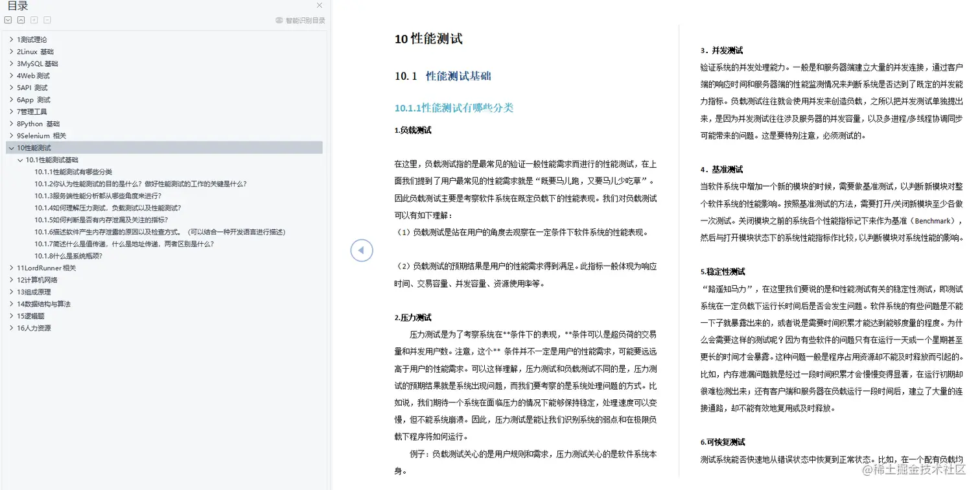Expand the 15逻辑题 chapter arrow

tap(11, 316)
